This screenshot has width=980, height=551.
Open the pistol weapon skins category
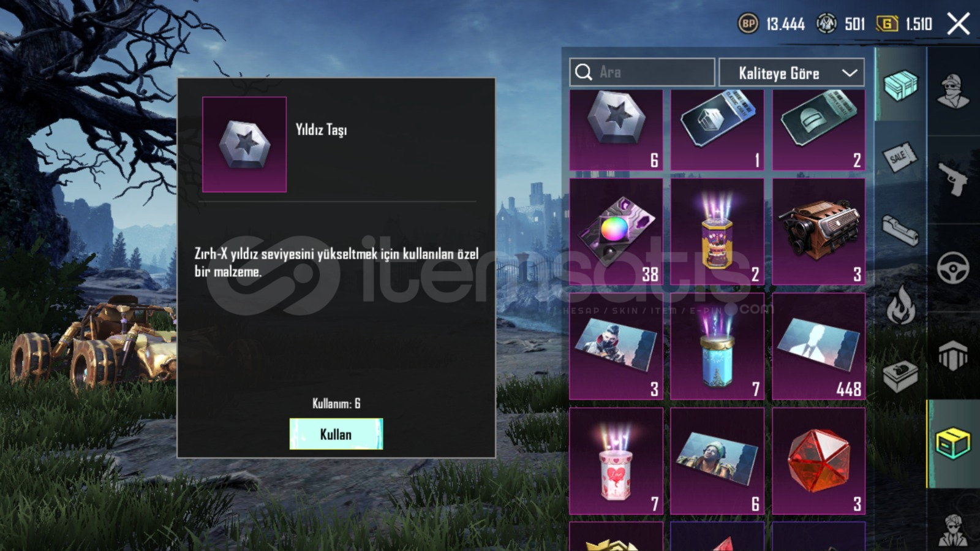point(953,179)
